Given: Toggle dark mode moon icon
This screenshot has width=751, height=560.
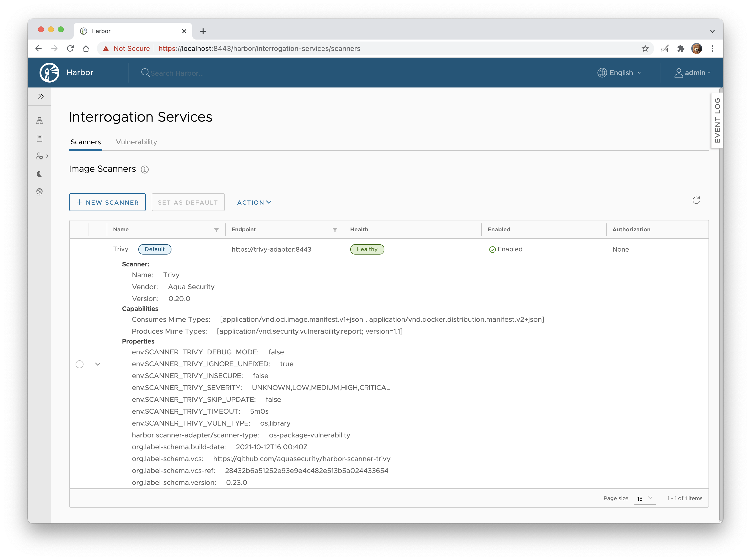Looking at the screenshot, I should coord(40,174).
